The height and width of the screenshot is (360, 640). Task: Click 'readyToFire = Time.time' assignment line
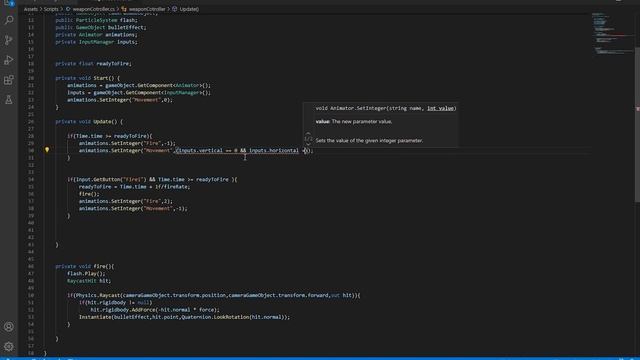[x=134, y=187]
